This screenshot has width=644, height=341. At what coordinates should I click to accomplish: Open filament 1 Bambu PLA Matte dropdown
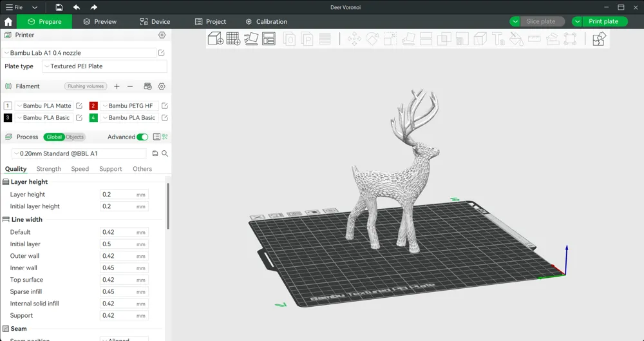pos(44,106)
